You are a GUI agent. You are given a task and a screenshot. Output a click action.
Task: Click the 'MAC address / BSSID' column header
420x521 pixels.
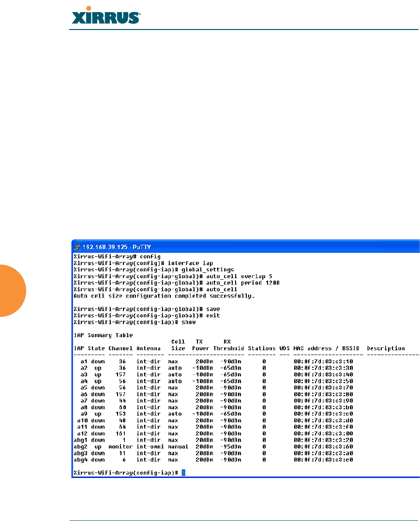coord(326,349)
